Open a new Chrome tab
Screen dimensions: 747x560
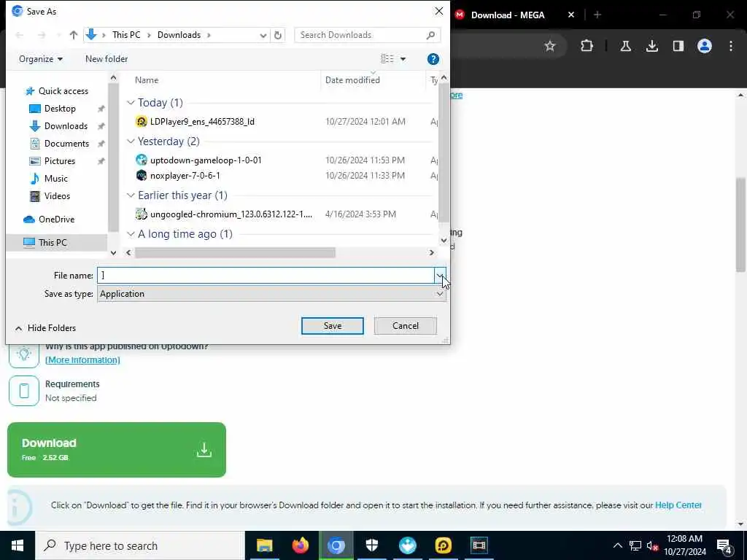(597, 15)
